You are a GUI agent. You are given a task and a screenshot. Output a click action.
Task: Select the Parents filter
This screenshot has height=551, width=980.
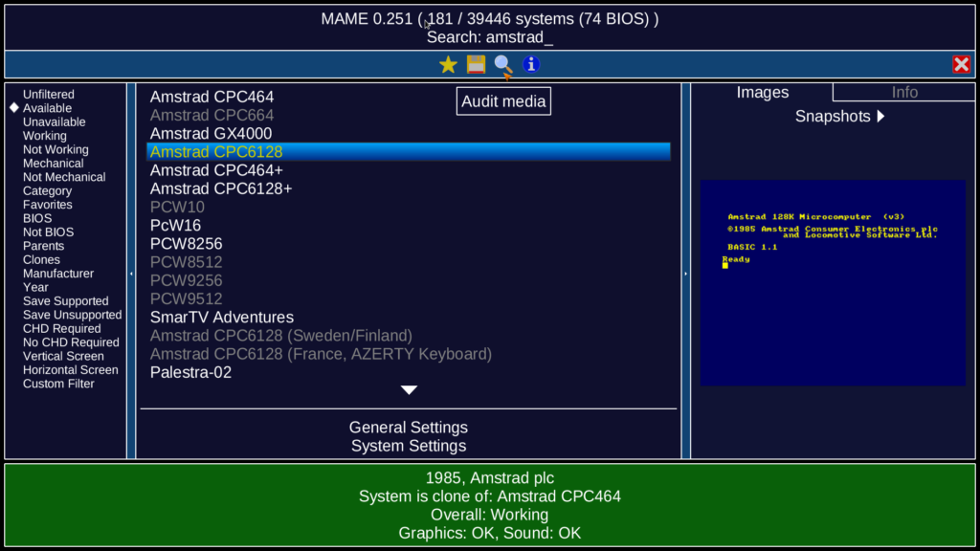(44, 246)
